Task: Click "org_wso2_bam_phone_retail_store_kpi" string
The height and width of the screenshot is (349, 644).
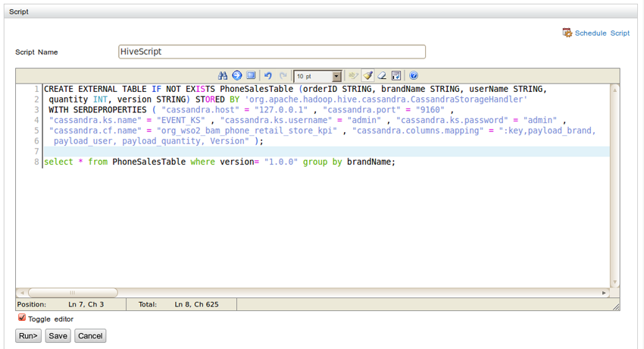Action: [247, 130]
